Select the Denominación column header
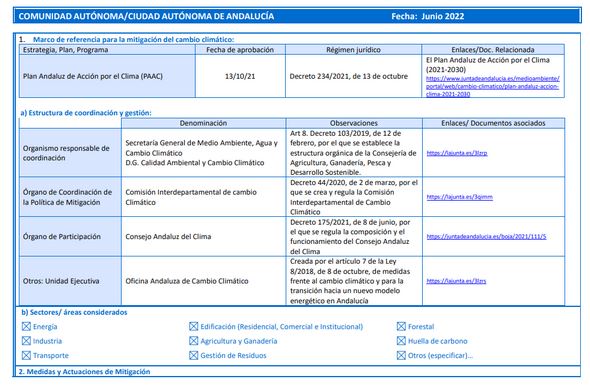 click(203, 123)
